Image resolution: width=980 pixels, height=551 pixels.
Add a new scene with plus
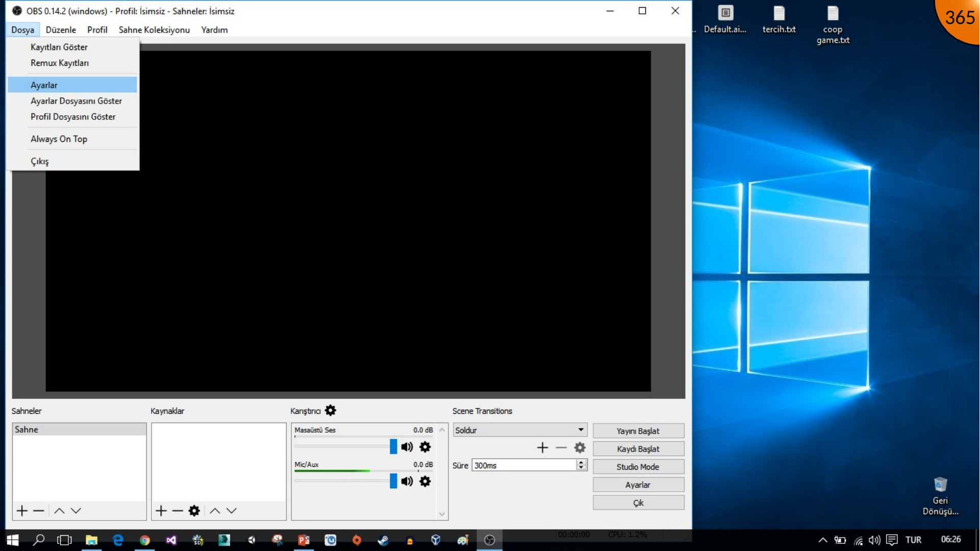click(22, 511)
